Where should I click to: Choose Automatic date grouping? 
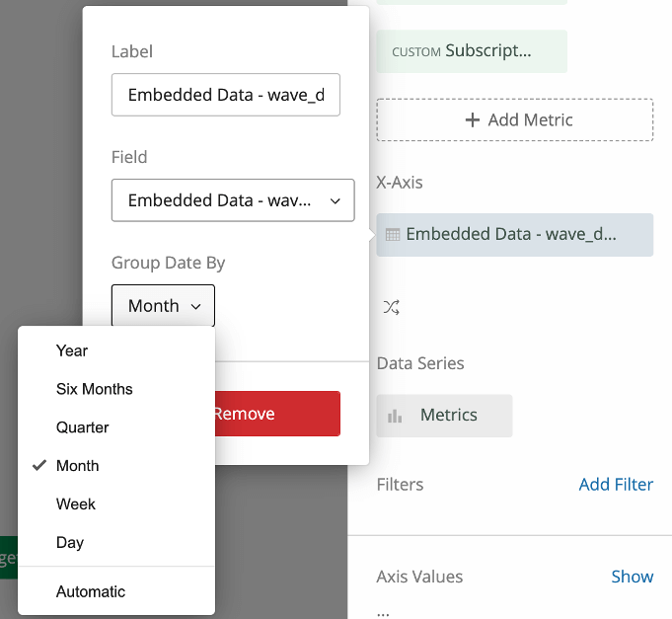[x=91, y=592]
